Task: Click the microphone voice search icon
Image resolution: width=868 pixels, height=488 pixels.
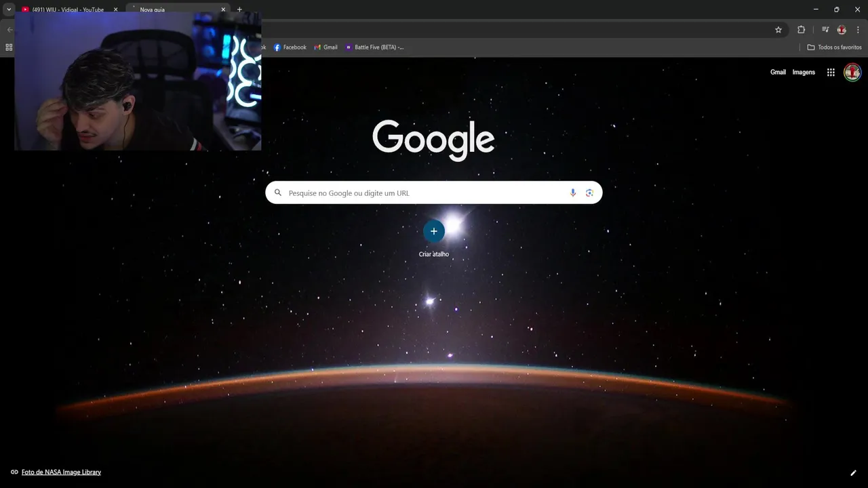Action: point(573,193)
